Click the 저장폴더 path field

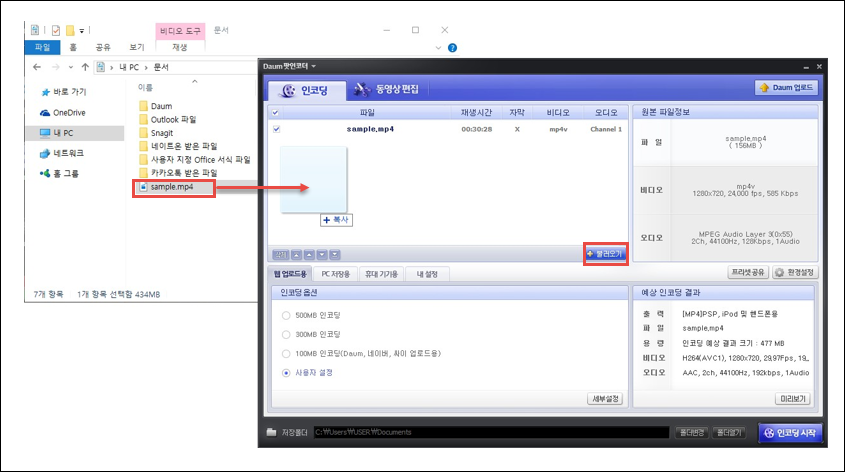491,432
